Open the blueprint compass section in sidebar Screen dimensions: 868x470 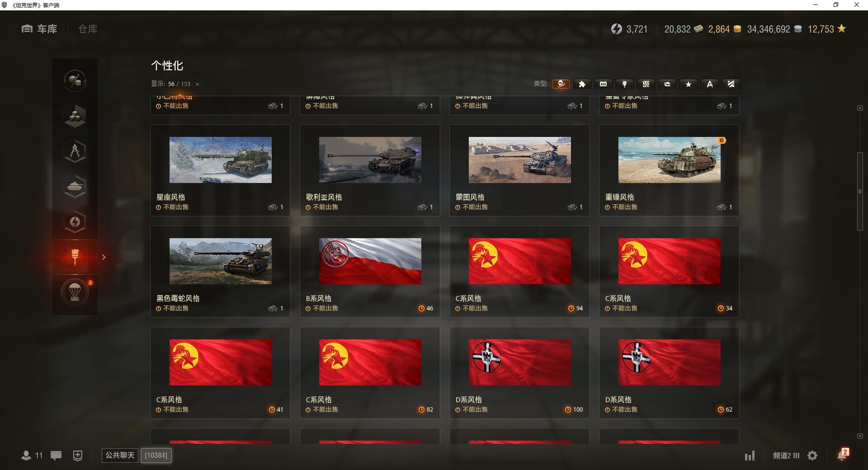point(75,151)
